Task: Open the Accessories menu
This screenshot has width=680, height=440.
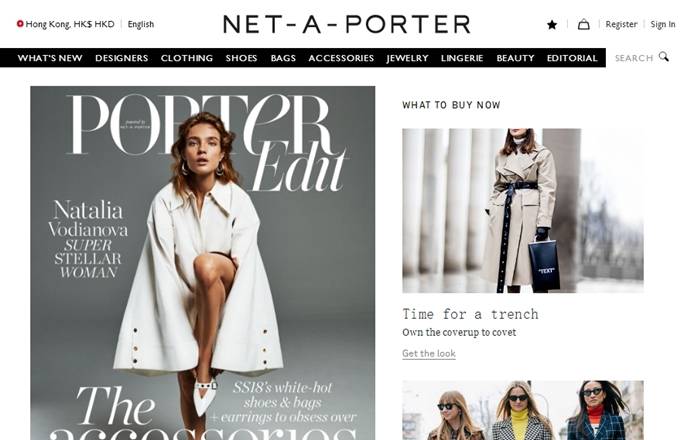Action: [341, 58]
